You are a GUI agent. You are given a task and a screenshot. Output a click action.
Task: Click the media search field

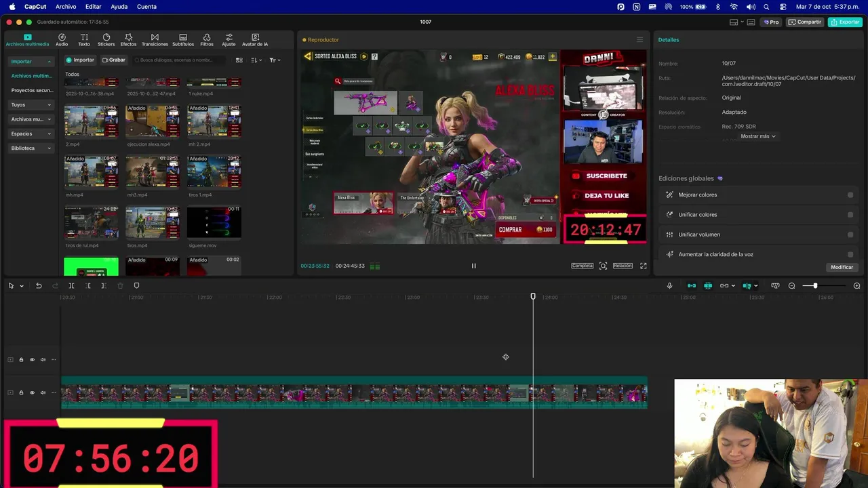180,60
